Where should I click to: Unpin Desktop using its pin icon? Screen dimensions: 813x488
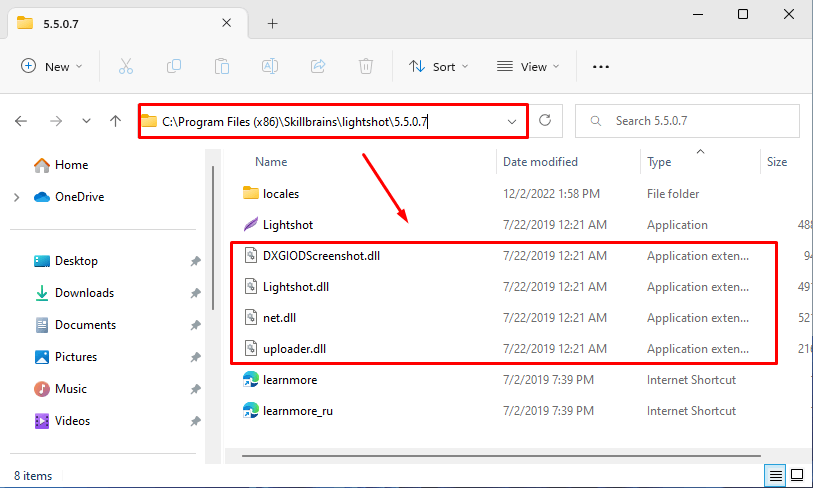click(x=195, y=261)
